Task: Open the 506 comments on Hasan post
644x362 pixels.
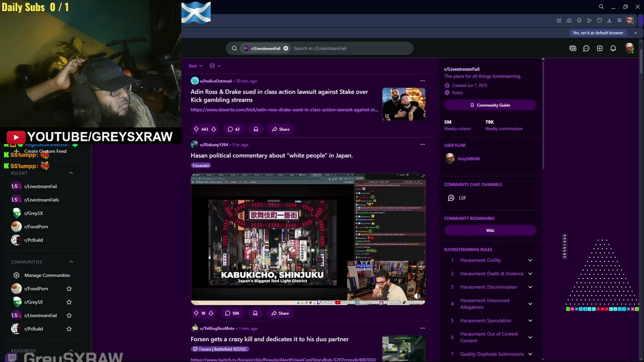Action: [x=232, y=313]
